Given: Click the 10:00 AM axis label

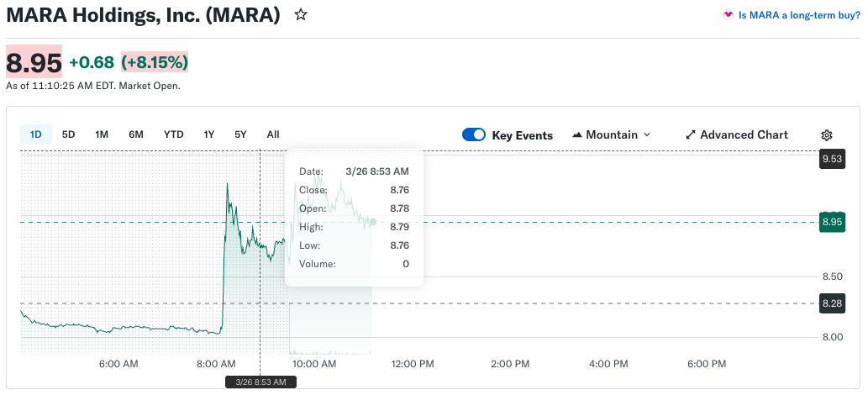Looking at the screenshot, I should tap(314, 364).
